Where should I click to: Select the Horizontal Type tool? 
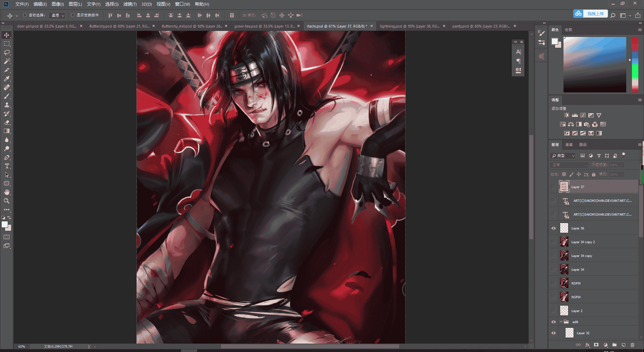pos(7,166)
